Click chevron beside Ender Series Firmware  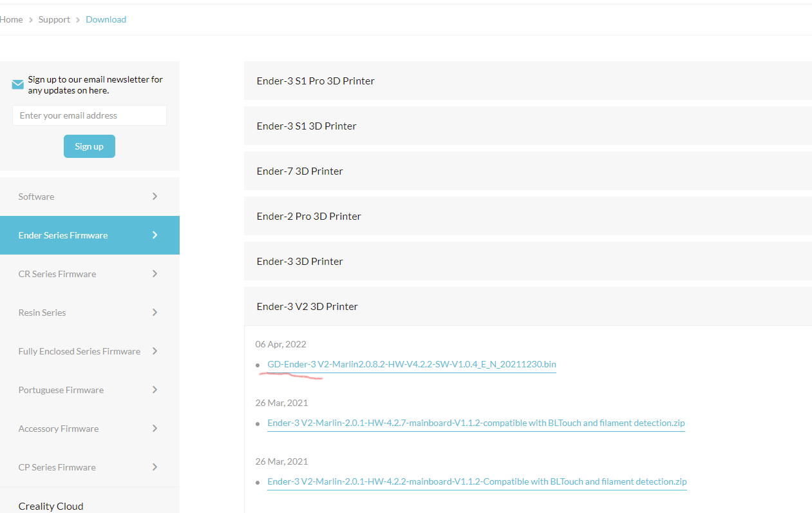[155, 235]
